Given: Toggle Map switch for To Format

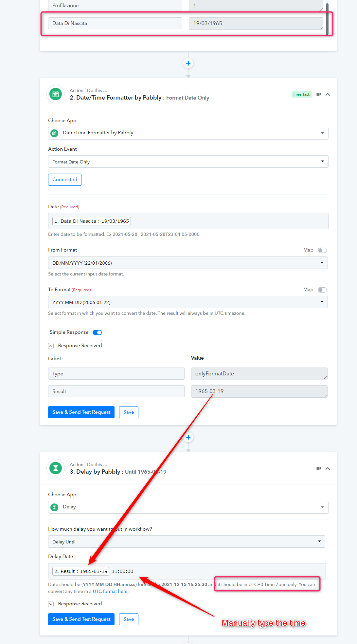Looking at the screenshot, I should tap(322, 290).
